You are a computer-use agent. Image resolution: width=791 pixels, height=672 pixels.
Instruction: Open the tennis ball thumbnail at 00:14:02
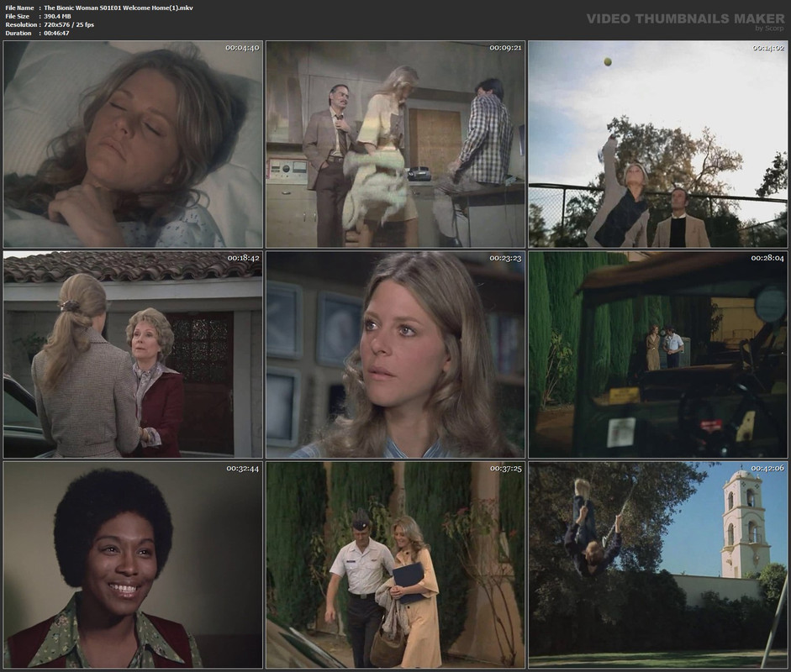tap(658, 144)
